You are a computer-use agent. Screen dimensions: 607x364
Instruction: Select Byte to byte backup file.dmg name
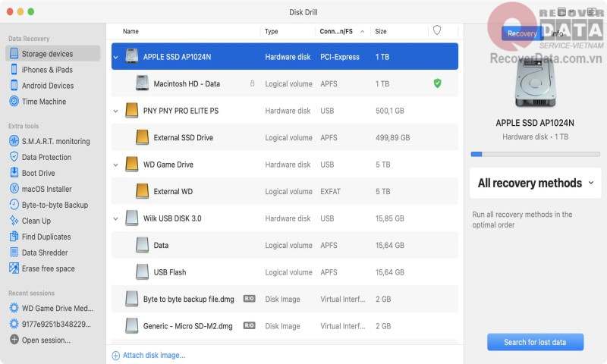click(188, 299)
